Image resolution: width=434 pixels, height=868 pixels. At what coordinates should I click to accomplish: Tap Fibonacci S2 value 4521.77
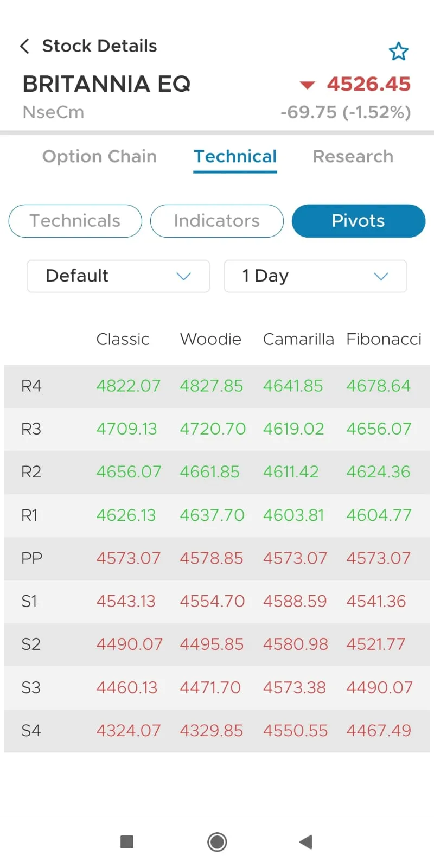click(376, 644)
